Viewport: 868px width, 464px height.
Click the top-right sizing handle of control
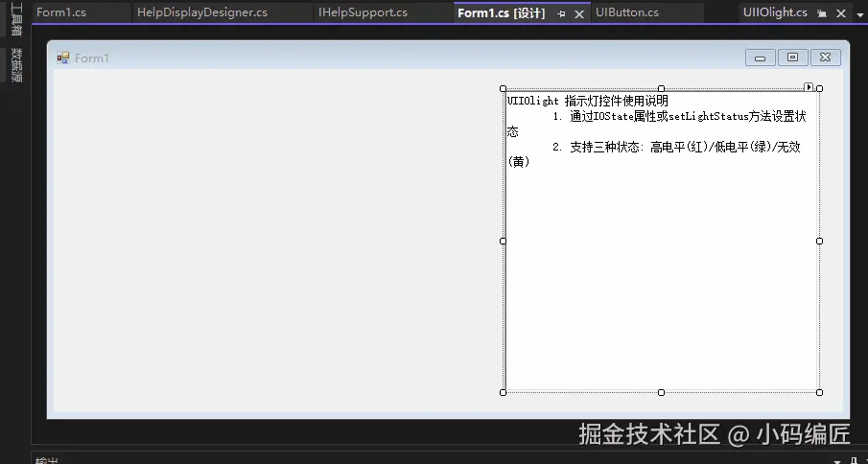(x=820, y=88)
